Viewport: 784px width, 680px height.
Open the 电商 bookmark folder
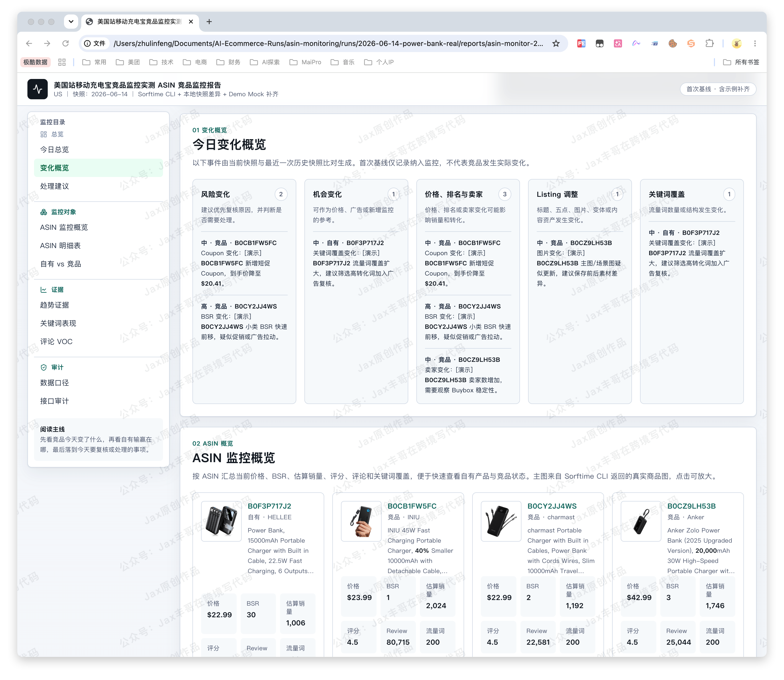tap(195, 62)
